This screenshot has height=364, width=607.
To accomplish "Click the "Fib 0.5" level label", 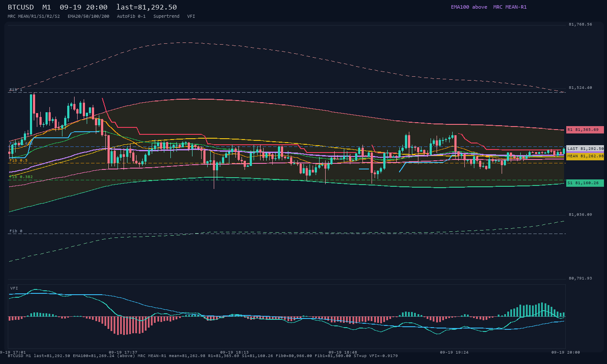I will coord(19,160).
